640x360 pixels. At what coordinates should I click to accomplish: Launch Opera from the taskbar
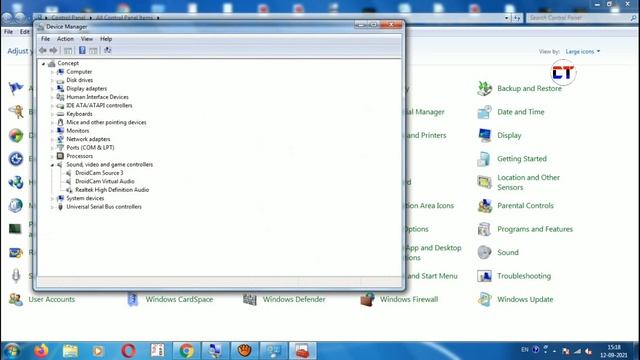[x=129, y=351]
